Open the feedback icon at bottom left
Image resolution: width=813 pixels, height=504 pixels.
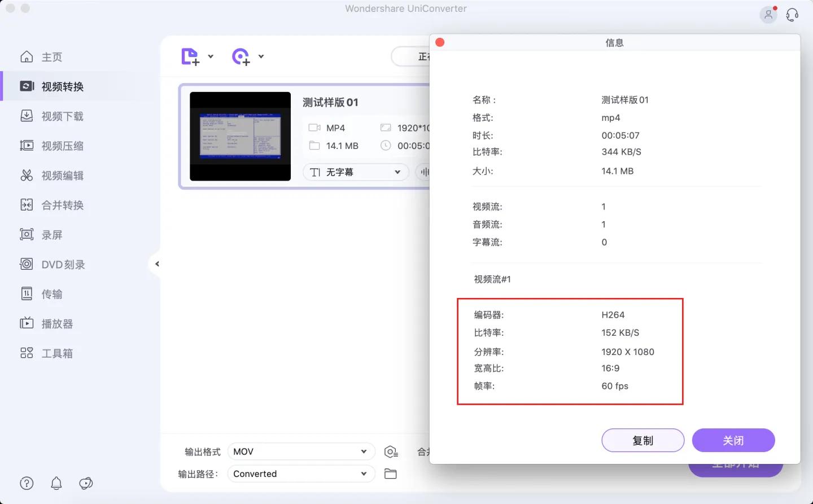tap(85, 483)
